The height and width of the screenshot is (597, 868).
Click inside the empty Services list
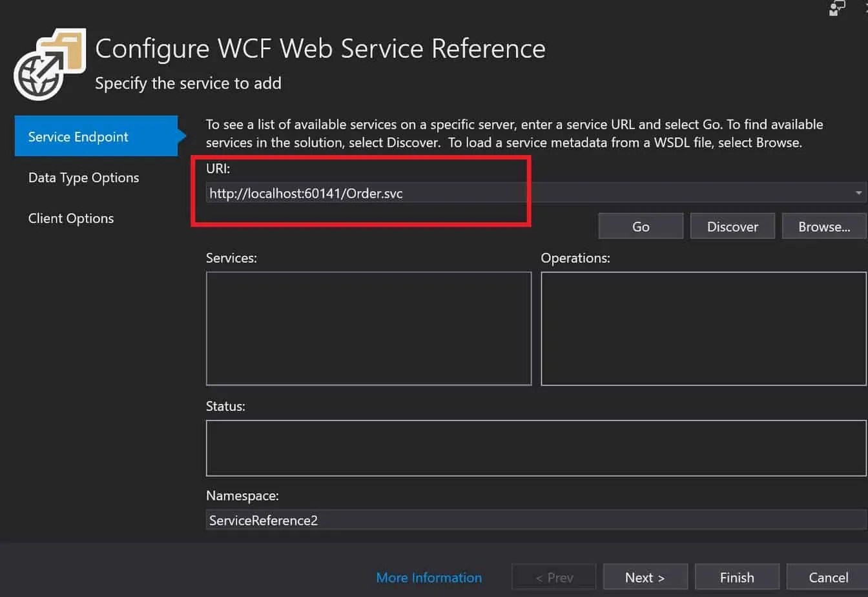coord(369,328)
